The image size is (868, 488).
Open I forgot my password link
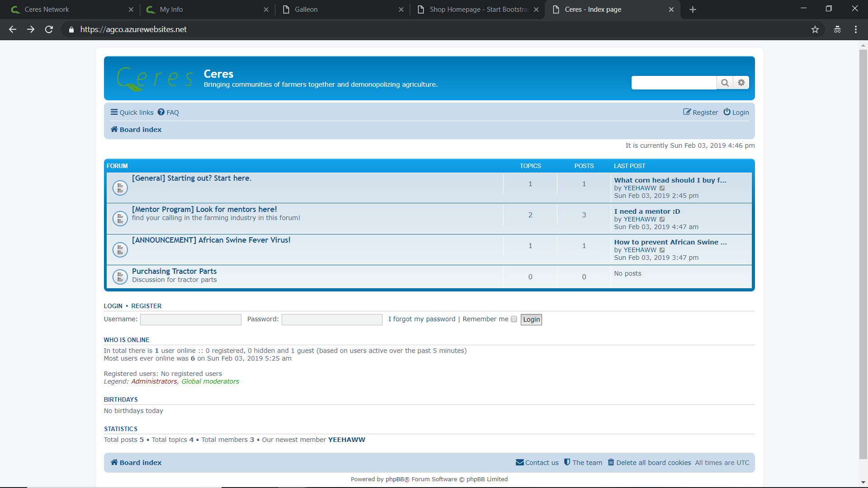422,319
